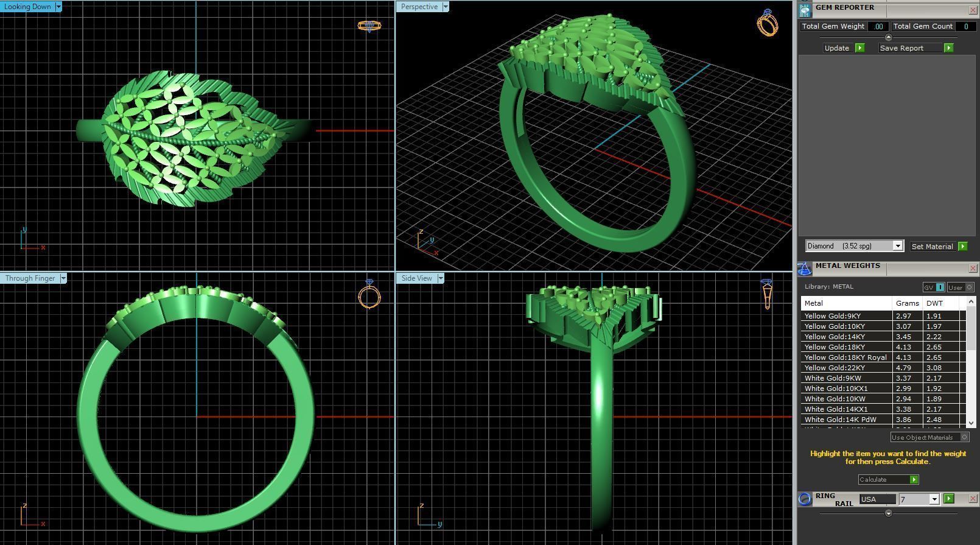Viewport: 980px width, 545px height.
Task: Click the green arrow beside Save Report
Action: (x=948, y=48)
